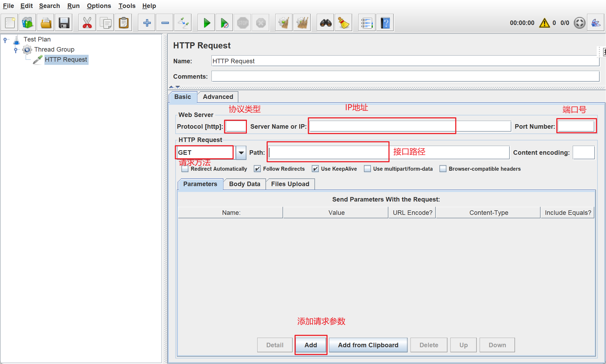The image size is (606, 364).
Task: Enable Redirect Automatically checkbox
Action: tap(185, 169)
